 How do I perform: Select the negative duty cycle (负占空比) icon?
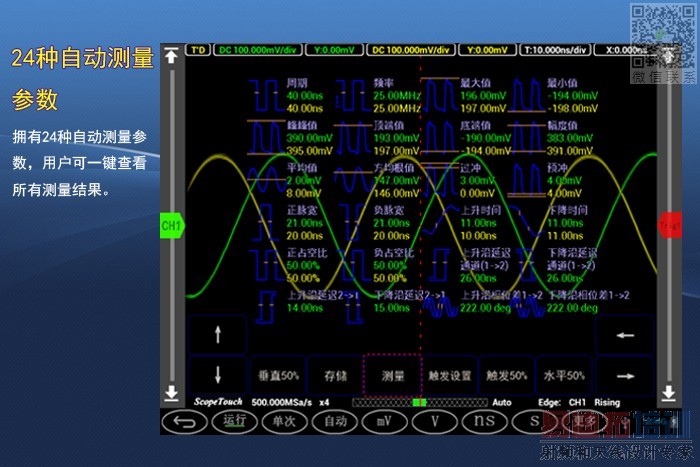coord(353,265)
